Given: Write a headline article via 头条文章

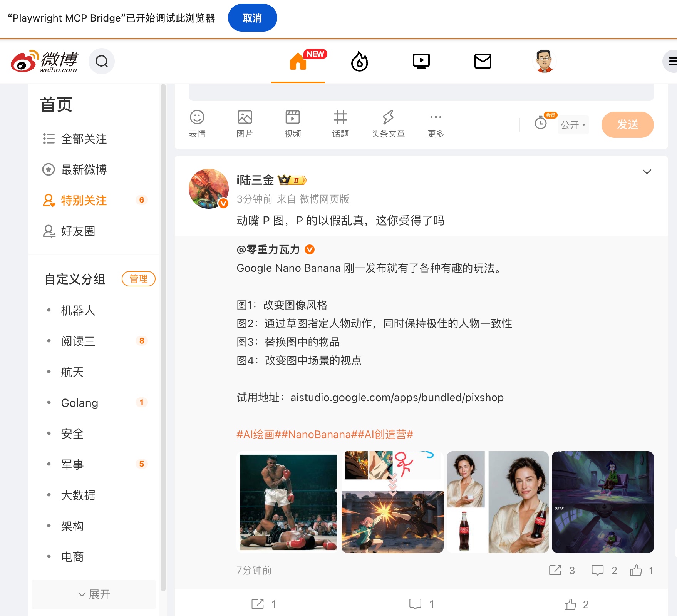Looking at the screenshot, I should tap(388, 124).
